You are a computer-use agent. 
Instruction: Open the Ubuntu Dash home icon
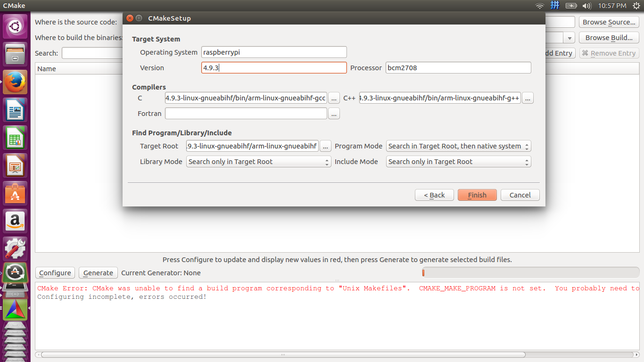coord(15,26)
